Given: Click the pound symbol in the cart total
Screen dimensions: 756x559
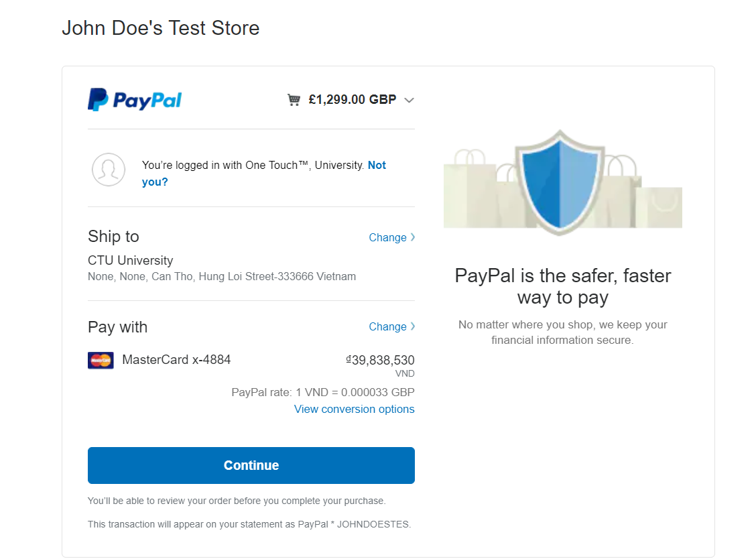Looking at the screenshot, I should [311, 99].
